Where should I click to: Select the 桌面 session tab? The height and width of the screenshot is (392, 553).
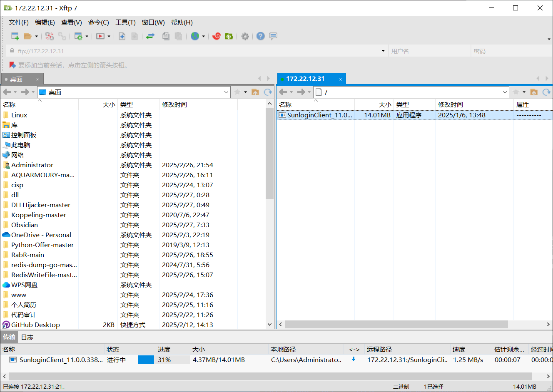tap(19, 79)
